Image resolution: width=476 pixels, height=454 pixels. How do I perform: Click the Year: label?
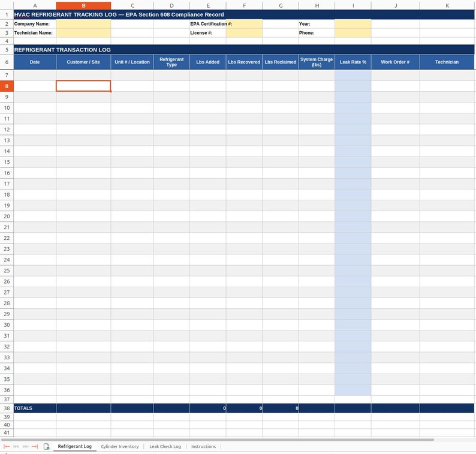pos(305,23)
